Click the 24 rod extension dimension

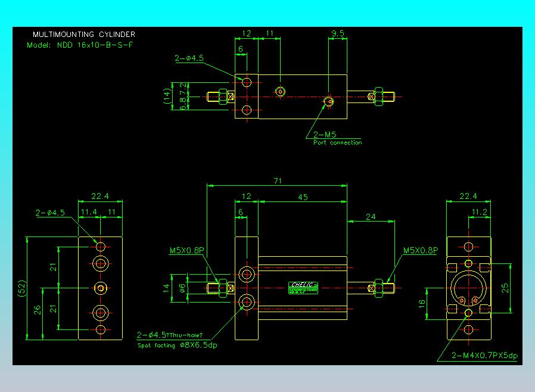click(x=371, y=217)
